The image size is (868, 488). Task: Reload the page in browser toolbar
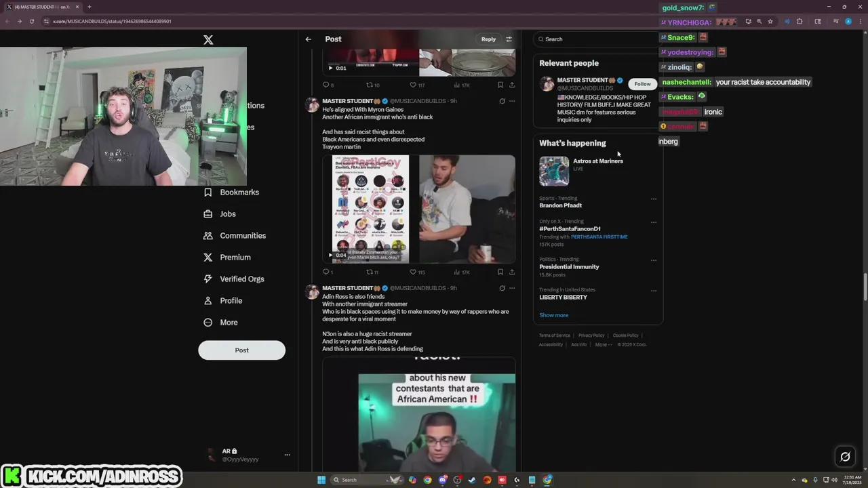point(31,21)
